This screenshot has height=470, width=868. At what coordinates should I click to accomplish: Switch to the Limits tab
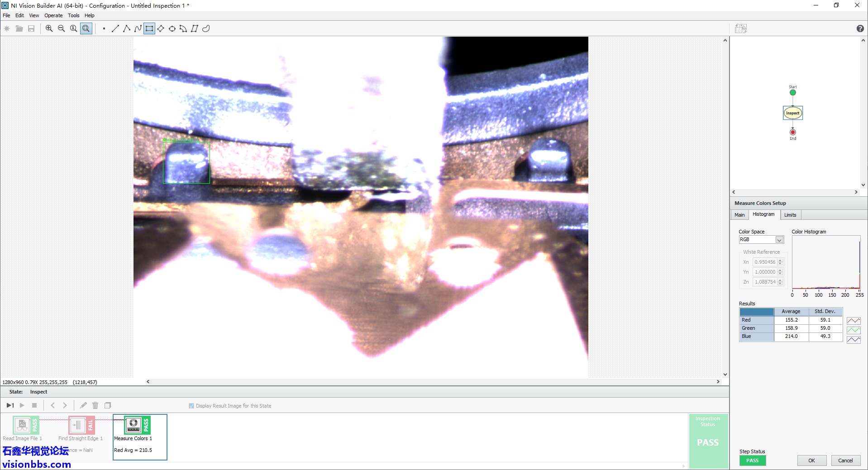pyautogui.click(x=790, y=214)
